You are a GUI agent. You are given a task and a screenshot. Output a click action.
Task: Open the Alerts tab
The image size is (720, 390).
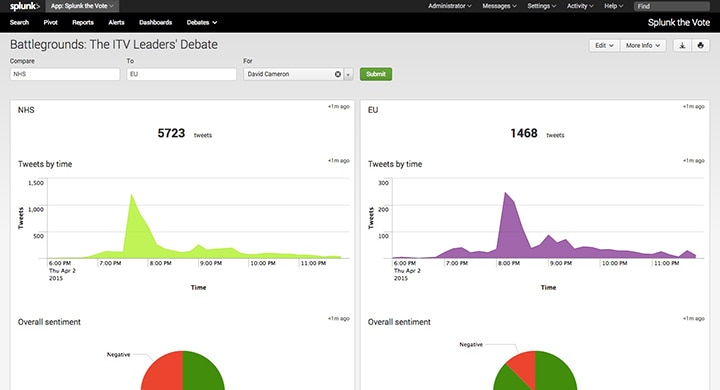coord(116,23)
